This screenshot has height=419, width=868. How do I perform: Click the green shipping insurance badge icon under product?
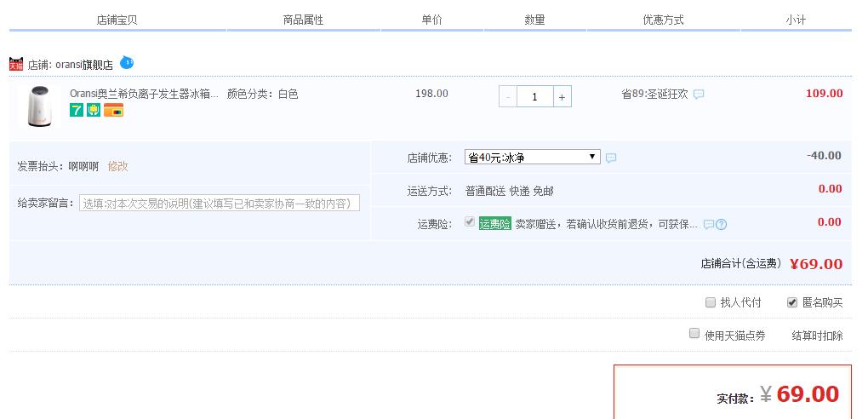pyautogui.click(x=94, y=110)
